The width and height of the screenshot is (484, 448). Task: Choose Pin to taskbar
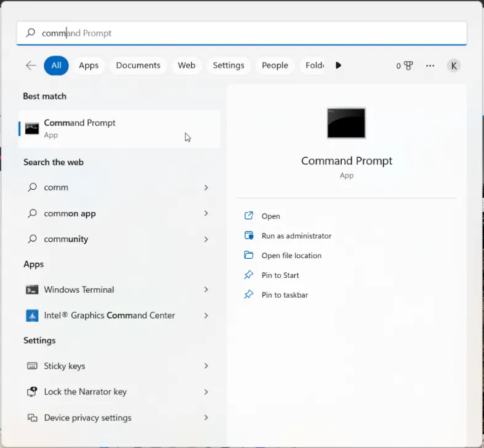[x=284, y=295]
